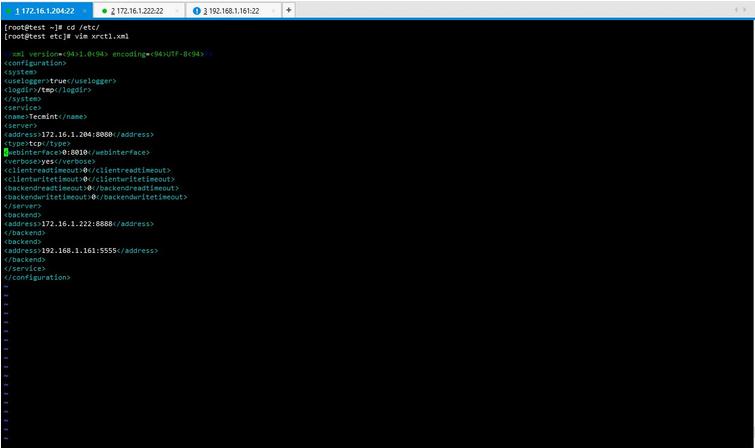Click the <type>tcp line
This screenshot has width=755, height=448.
(x=37, y=144)
